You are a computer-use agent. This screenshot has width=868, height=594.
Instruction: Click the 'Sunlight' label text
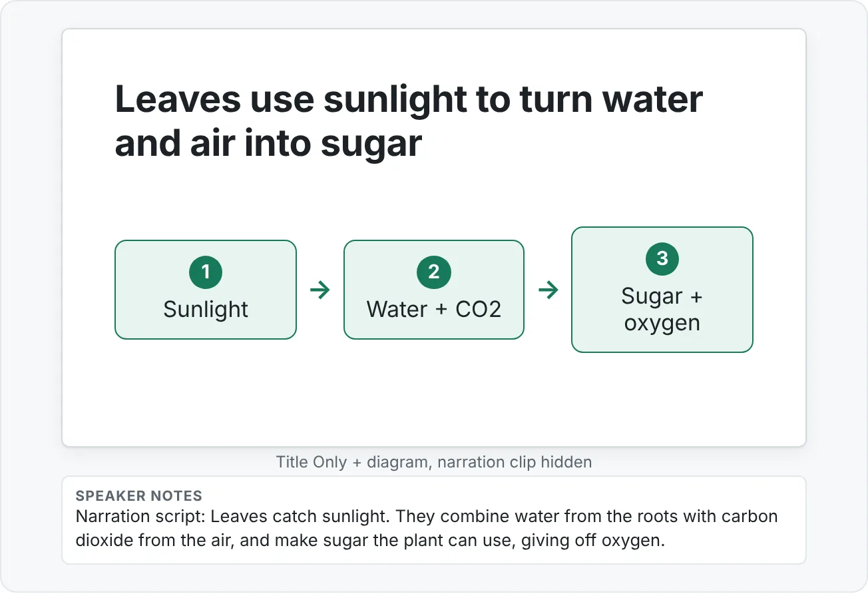coord(206,310)
